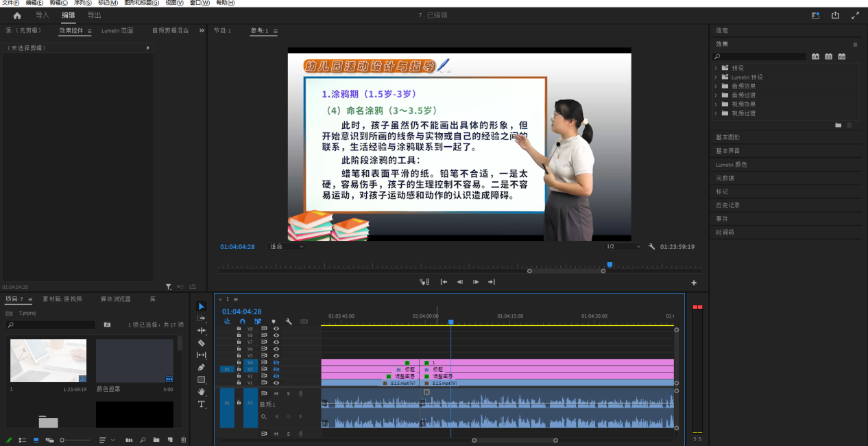Open the 1/2 playback resolution dropdown
This screenshot has width=868, height=446.
coord(624,246)
